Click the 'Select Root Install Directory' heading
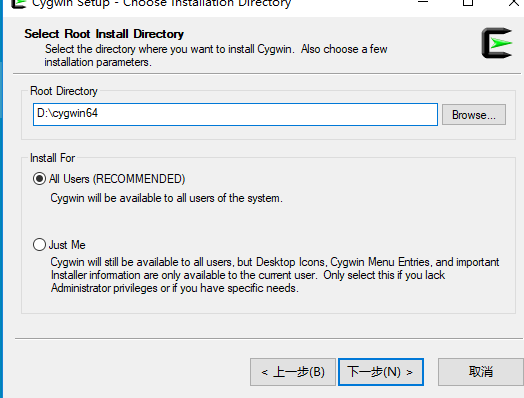Screen dimensions: 524x398 104,34
